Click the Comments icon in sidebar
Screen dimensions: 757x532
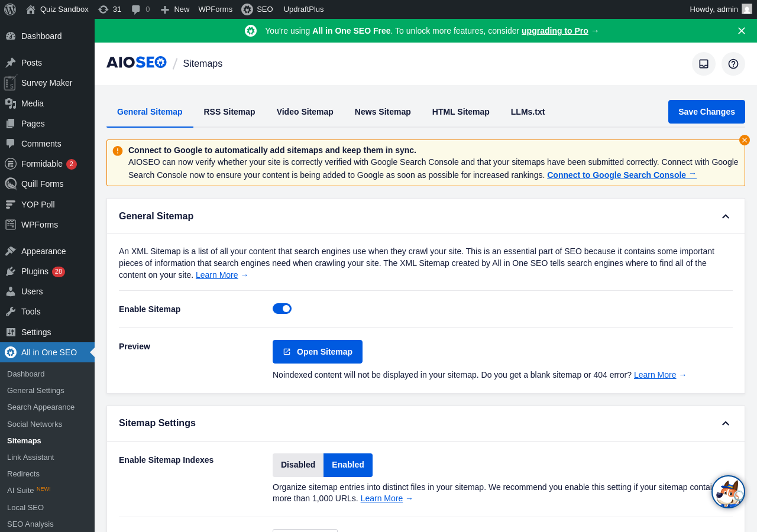[11, 144]
